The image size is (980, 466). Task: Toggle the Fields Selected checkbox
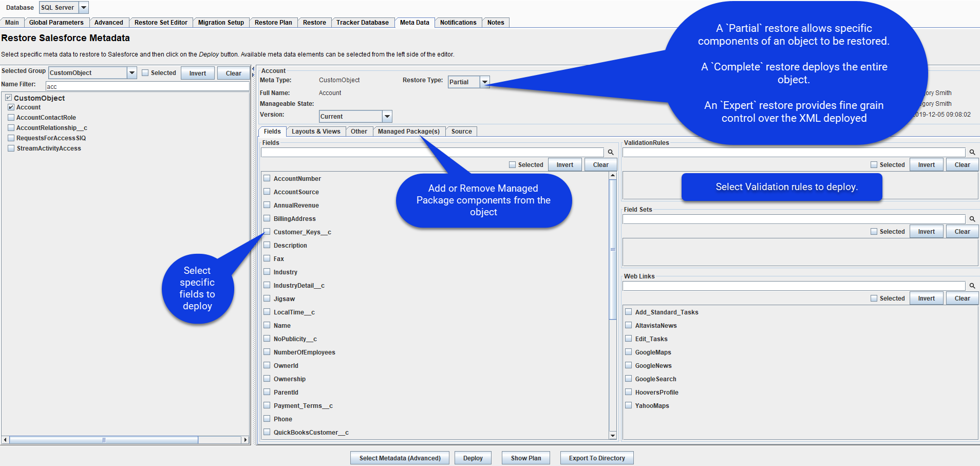coord(513,165)
